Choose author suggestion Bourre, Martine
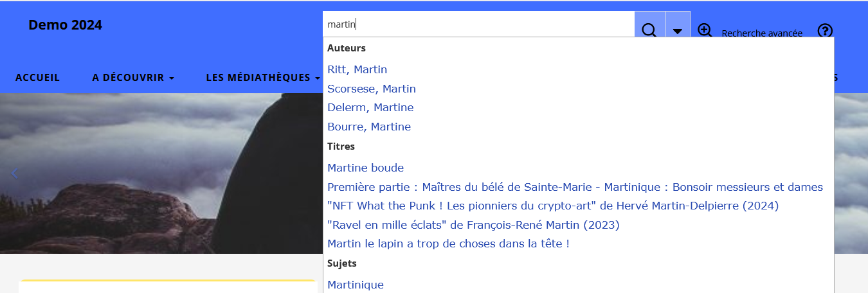The width and height of the screenshot is (868, 293). pyautogui.click(x=368, y=127)
